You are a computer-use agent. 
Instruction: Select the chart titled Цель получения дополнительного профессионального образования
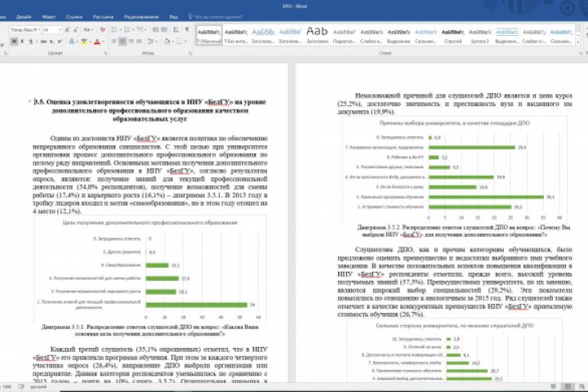(150, 269)
